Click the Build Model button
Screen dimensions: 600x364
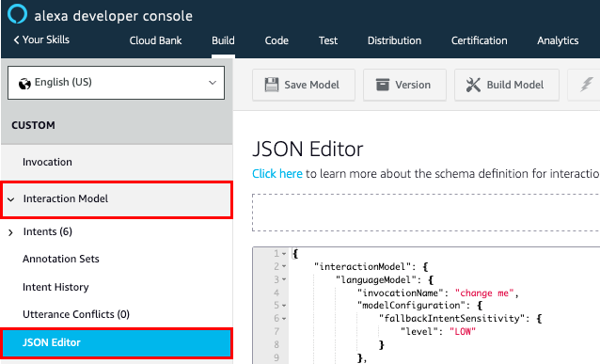[507, 85]
